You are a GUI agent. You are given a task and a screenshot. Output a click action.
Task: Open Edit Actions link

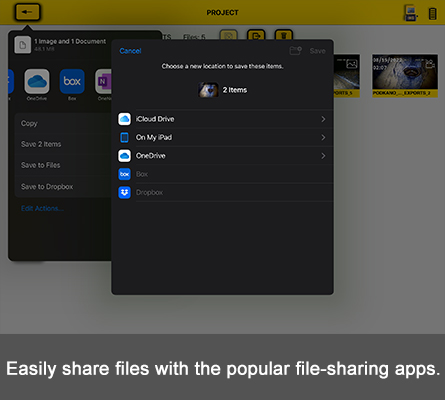point(42,208)
